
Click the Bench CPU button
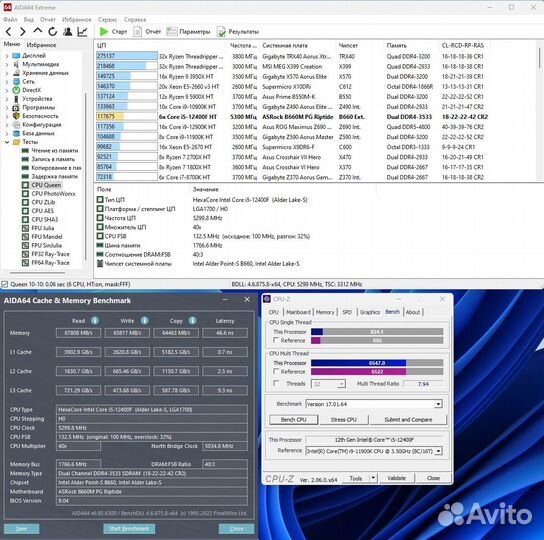point(294,420)
